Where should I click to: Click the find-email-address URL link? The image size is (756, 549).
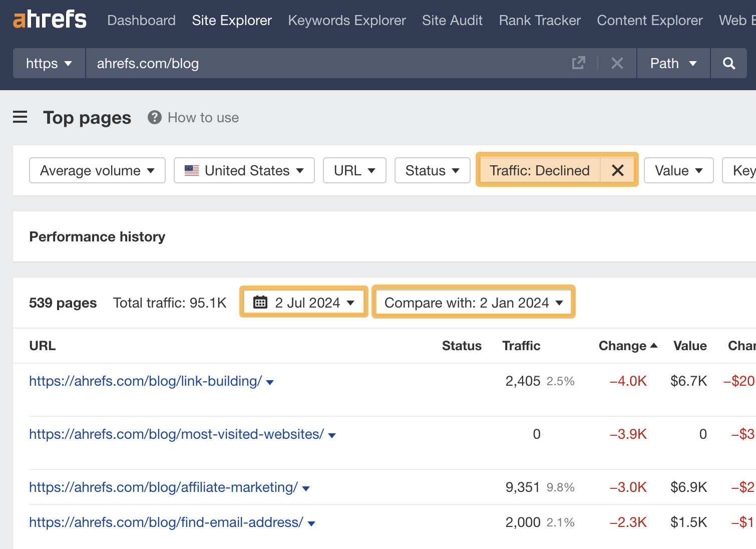tap(166, 522)
